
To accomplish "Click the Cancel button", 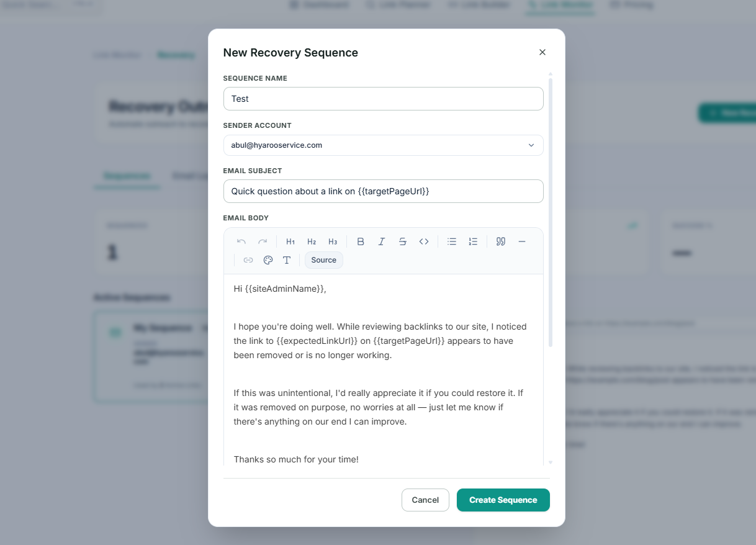I will (x=425, y=500).
